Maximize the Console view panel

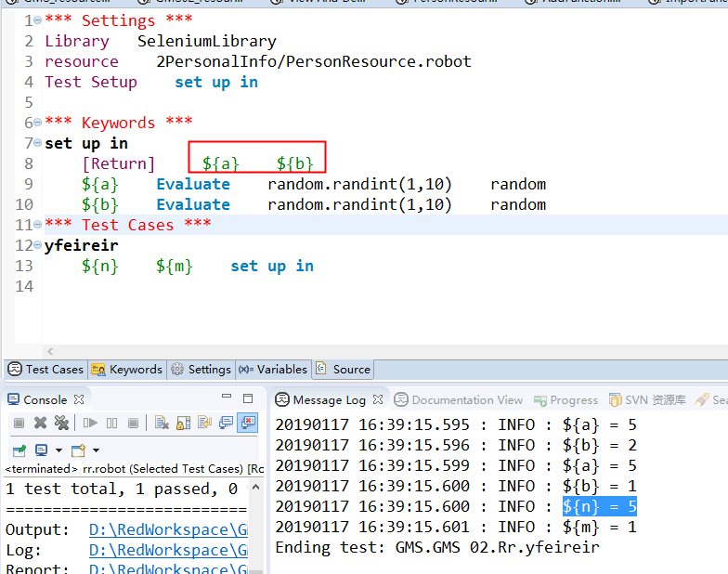pos(248,398)
